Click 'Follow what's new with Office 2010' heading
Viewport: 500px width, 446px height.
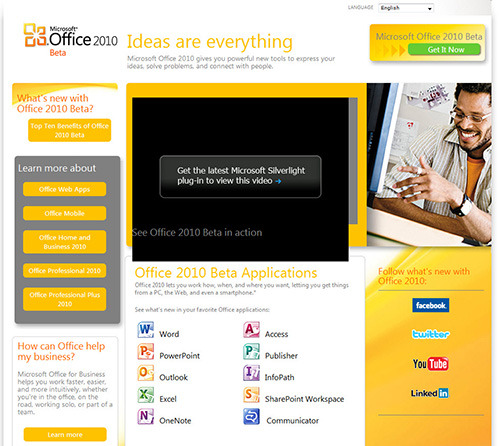click(424, 276)
